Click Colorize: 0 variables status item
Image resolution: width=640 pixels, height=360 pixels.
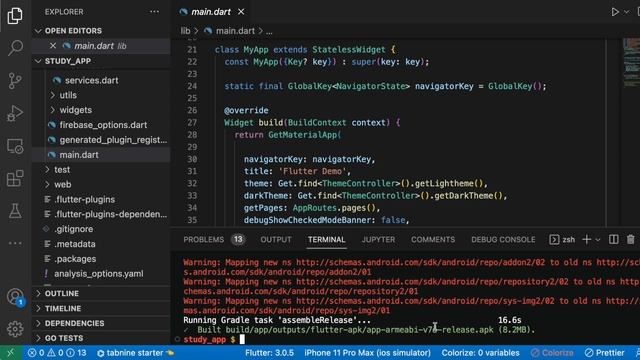[x=480, y=353]
